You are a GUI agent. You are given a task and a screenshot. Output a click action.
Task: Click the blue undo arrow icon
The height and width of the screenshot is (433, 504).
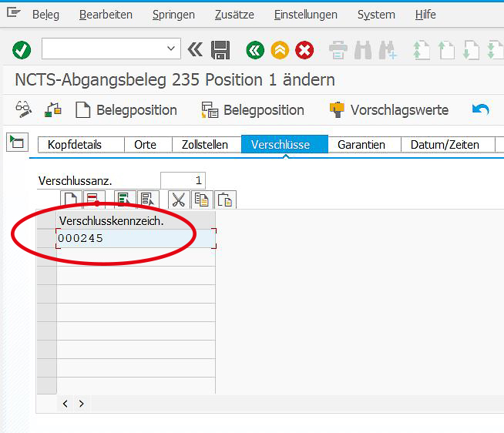[481, 110]
